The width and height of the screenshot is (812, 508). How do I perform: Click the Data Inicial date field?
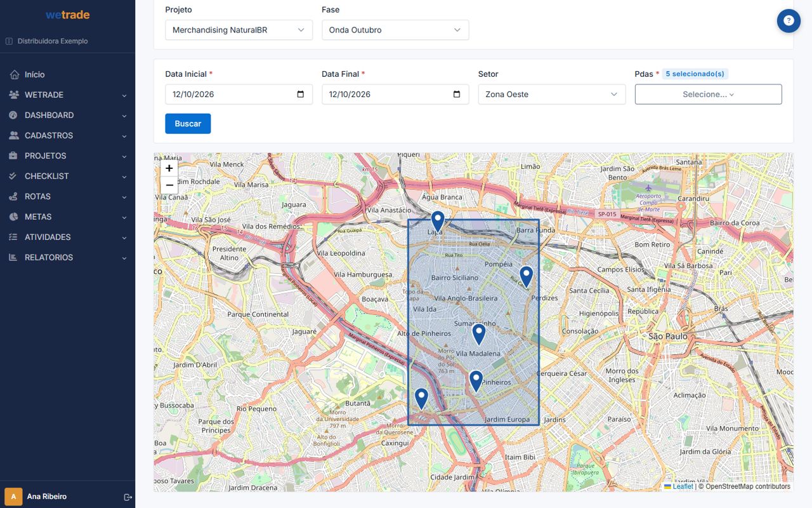click(x=239, y=95)
